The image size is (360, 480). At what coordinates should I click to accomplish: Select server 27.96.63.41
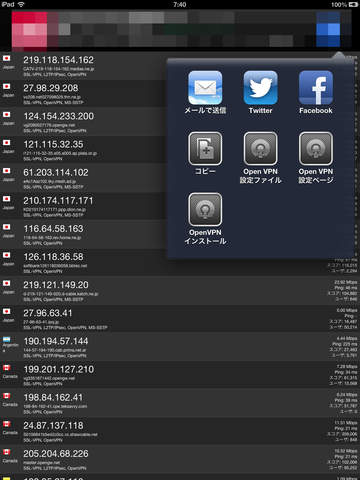[x=180, y=319]
